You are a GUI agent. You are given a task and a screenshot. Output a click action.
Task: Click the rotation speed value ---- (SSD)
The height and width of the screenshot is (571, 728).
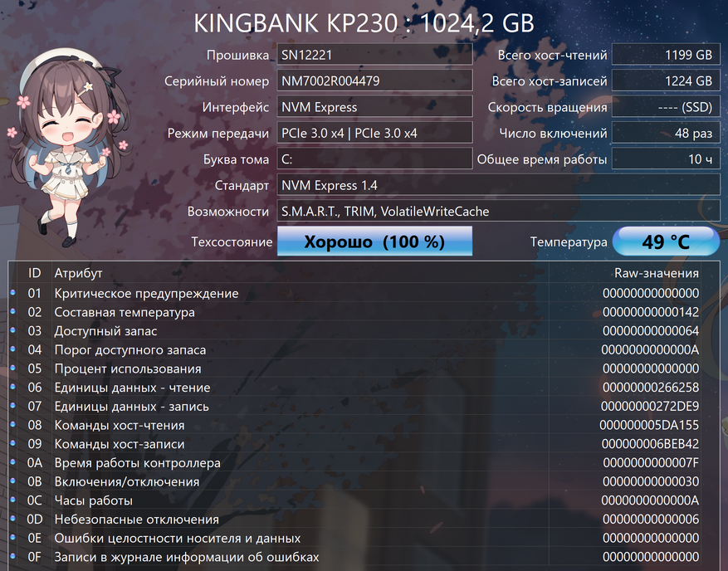(666, 107)
